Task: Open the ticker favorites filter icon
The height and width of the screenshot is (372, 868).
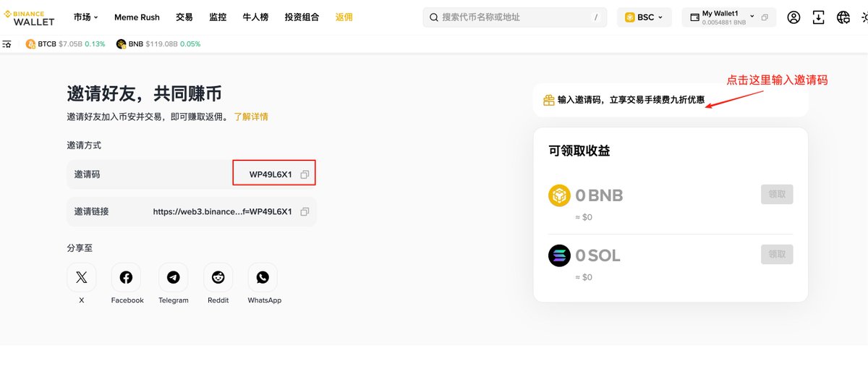Action: coord(7,44)
